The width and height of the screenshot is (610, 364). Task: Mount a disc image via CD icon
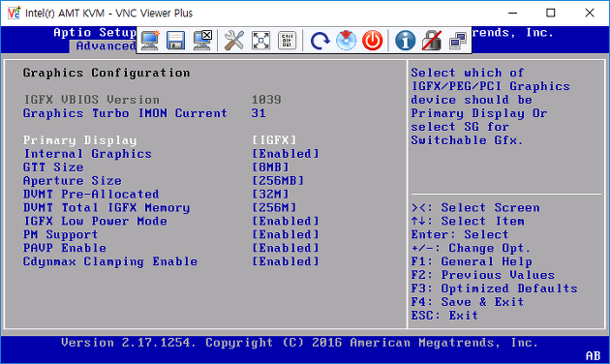coord(346,40)
